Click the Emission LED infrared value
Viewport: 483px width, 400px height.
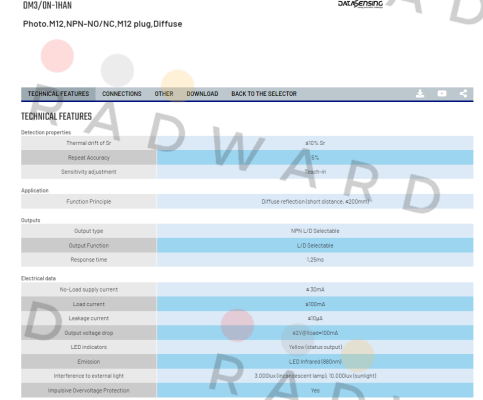(315, 362)
